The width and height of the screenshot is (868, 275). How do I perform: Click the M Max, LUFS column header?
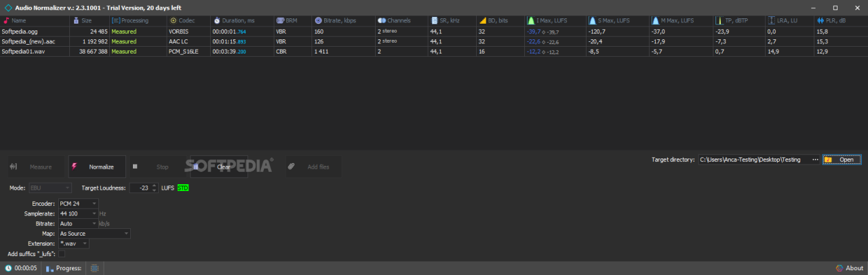[x=681, y=21]
